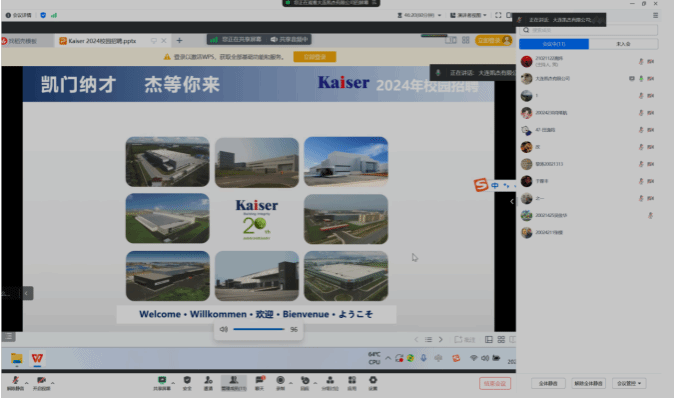Click the red 结束会议 end meeting button
This screenshot has width=674, height=399.
coord(495,383)
